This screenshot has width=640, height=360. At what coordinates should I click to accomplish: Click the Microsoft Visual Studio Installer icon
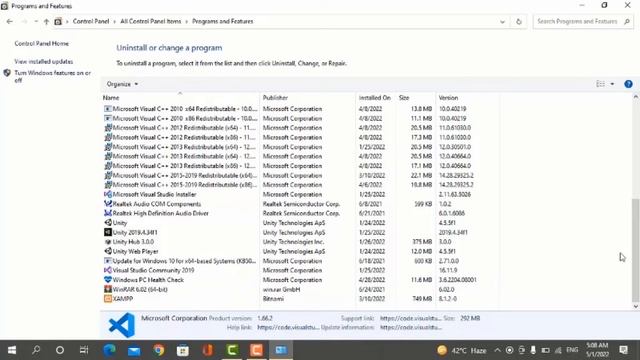tap(108, 194)
